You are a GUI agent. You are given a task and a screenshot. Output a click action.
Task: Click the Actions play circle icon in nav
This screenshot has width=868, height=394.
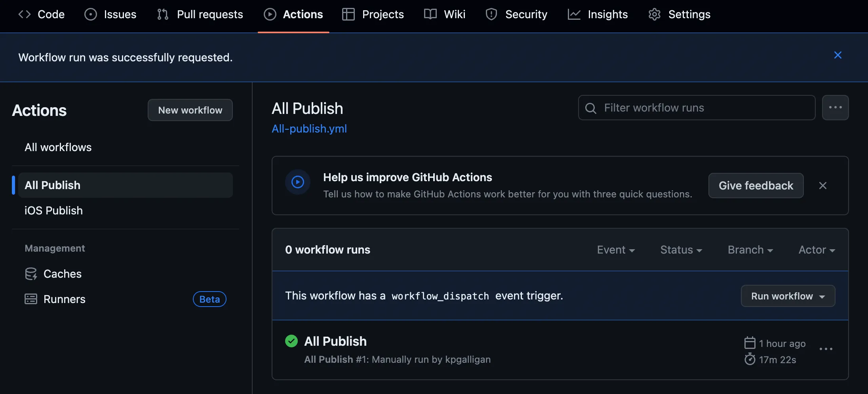(x=270, y=14)
